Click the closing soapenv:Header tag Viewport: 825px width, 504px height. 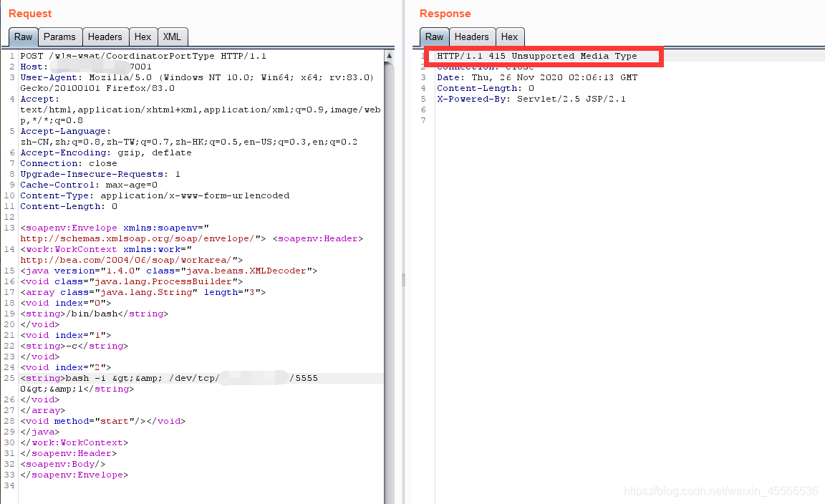click(69, 453)
